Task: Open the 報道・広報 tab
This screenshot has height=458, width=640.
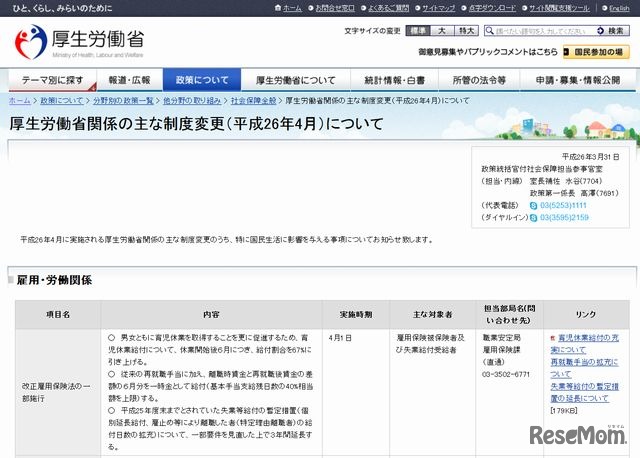Action: 130,80
